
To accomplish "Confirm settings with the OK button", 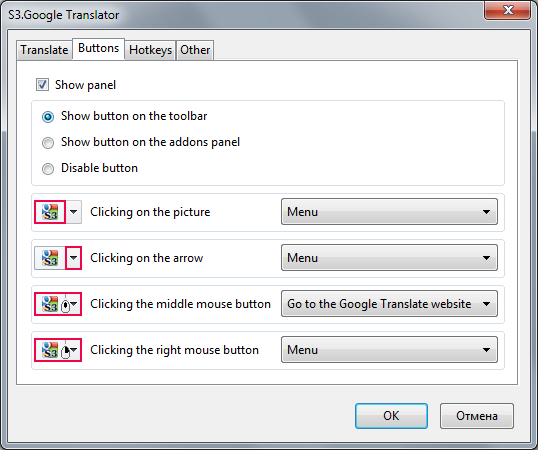I will tap(391, 416).
